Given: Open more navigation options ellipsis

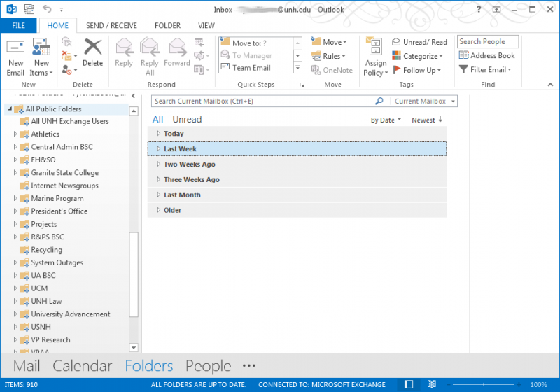Looking at the screenshot, I should click(x=249, y=365).
